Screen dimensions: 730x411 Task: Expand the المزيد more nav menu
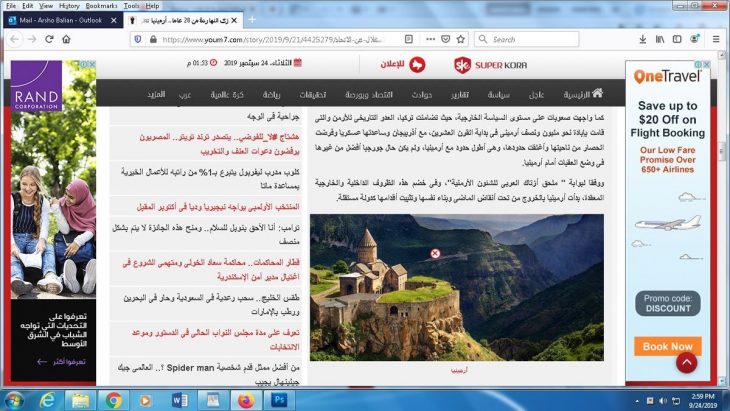(x=156, y=94)
